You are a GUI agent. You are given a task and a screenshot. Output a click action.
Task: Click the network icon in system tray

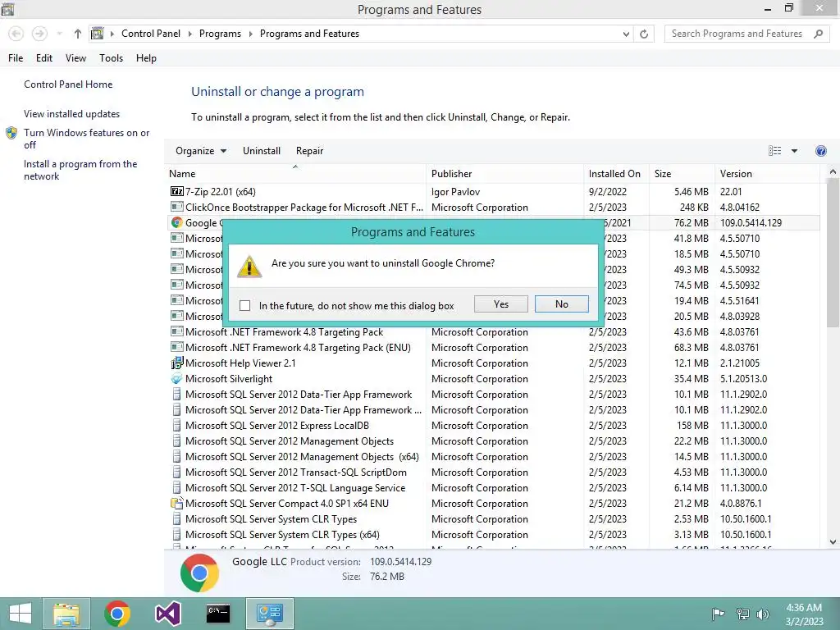(x=742, y=614)
